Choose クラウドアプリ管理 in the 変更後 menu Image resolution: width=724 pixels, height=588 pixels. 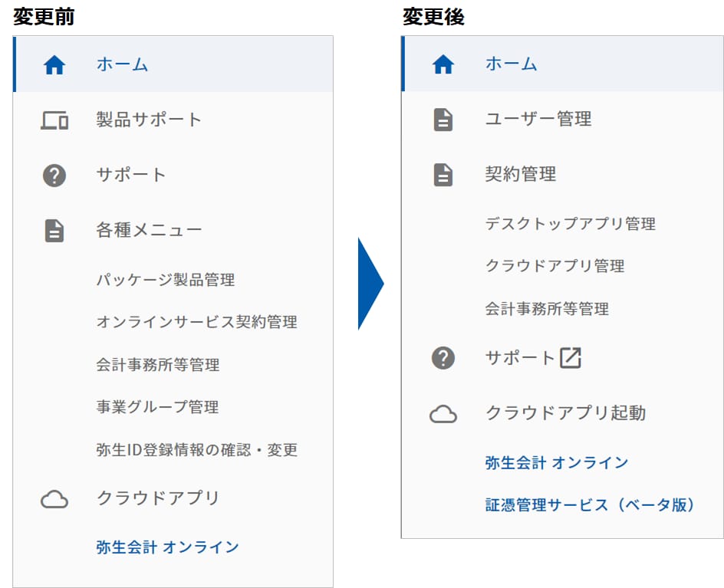(555, 266)
